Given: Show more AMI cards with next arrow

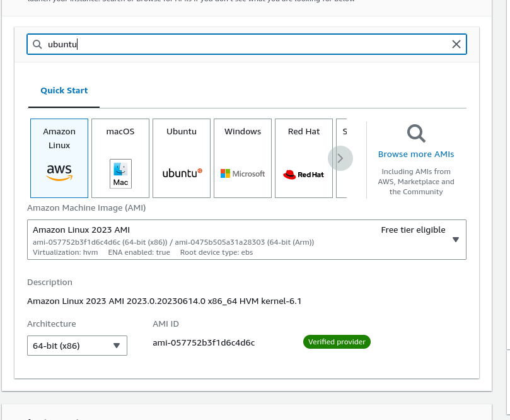Looking at the screenshot, I should coord(340,158).
